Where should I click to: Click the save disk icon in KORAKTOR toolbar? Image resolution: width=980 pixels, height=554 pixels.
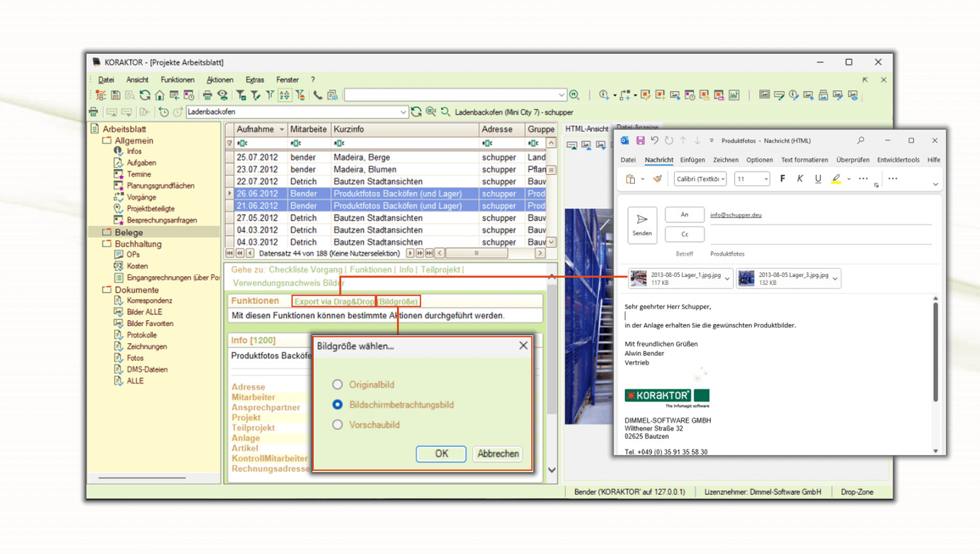click(116, 95)
